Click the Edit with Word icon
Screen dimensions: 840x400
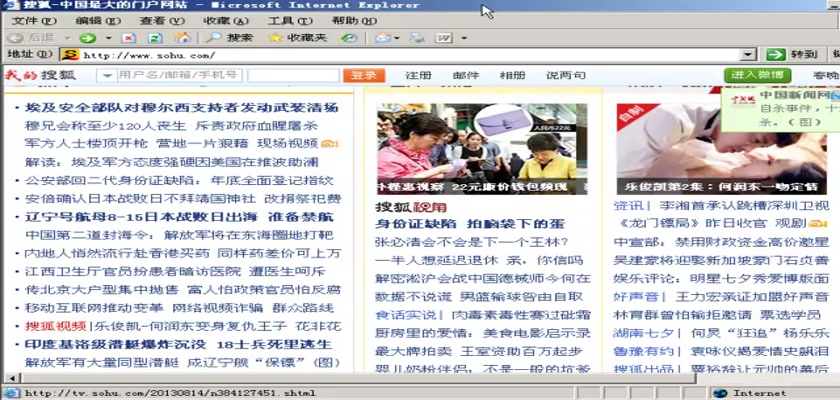[x=444, y=38]
